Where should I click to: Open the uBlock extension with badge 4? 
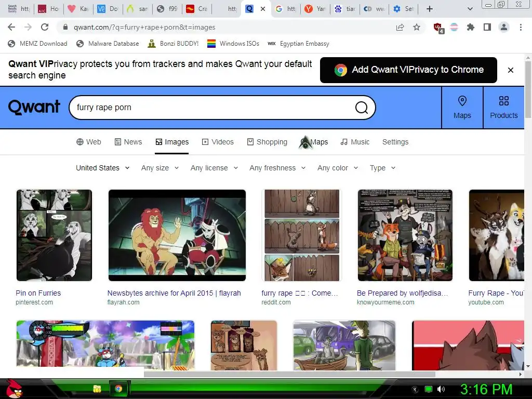point(438,28)
